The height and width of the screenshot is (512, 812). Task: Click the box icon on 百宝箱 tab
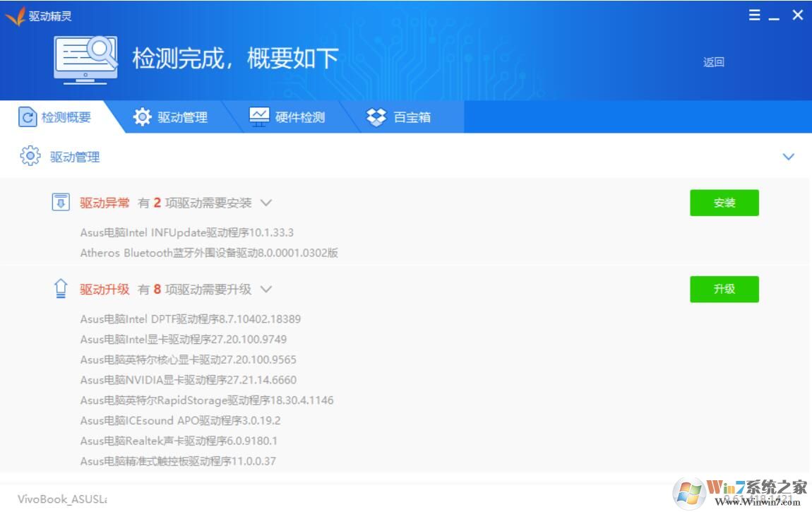(374, 117)
